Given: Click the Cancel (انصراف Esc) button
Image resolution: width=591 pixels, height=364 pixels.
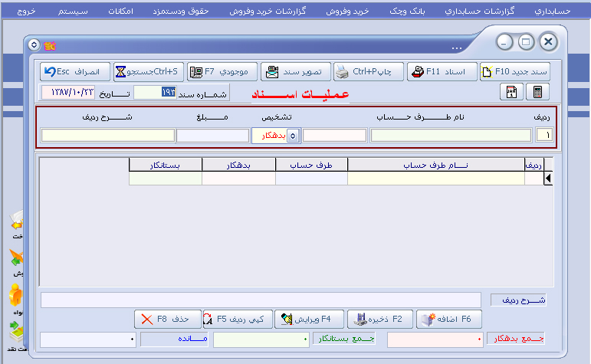Looking at the screenshot, I should pos(74,72).
